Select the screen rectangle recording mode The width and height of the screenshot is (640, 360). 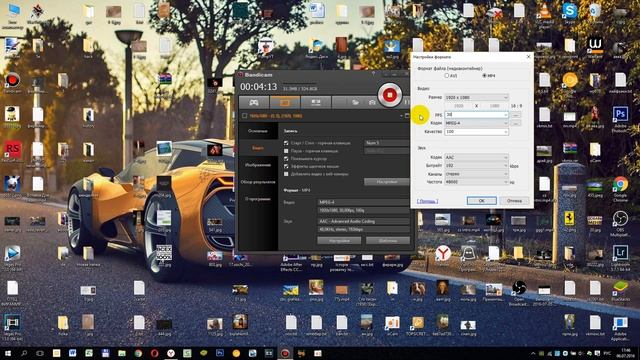(284, 102)
